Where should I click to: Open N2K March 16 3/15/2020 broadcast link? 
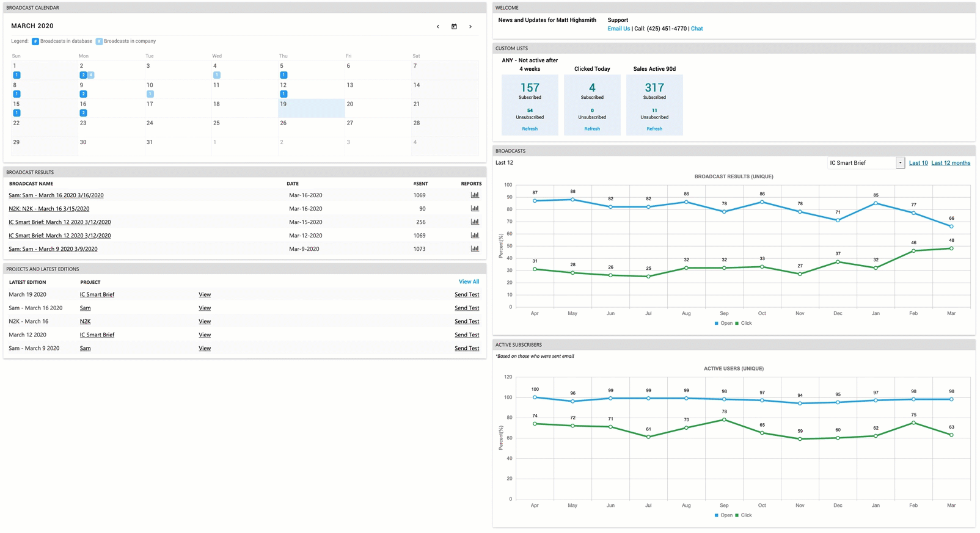click(49, 209)
